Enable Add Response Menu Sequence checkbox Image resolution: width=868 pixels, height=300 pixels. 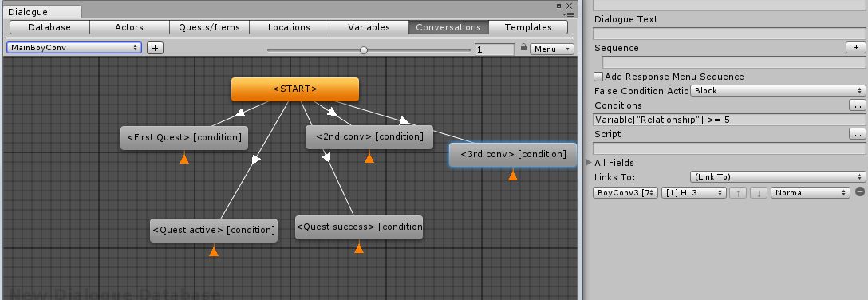(598, 77)
